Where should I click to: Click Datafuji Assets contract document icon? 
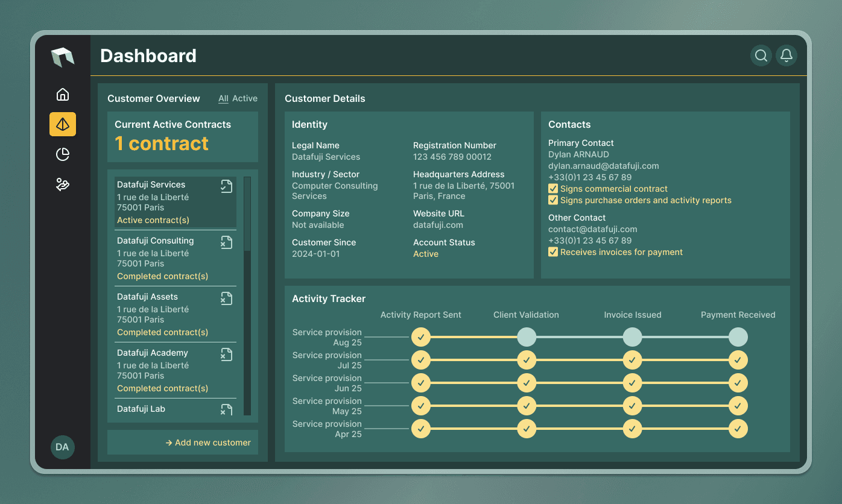(x=226, y=298)
